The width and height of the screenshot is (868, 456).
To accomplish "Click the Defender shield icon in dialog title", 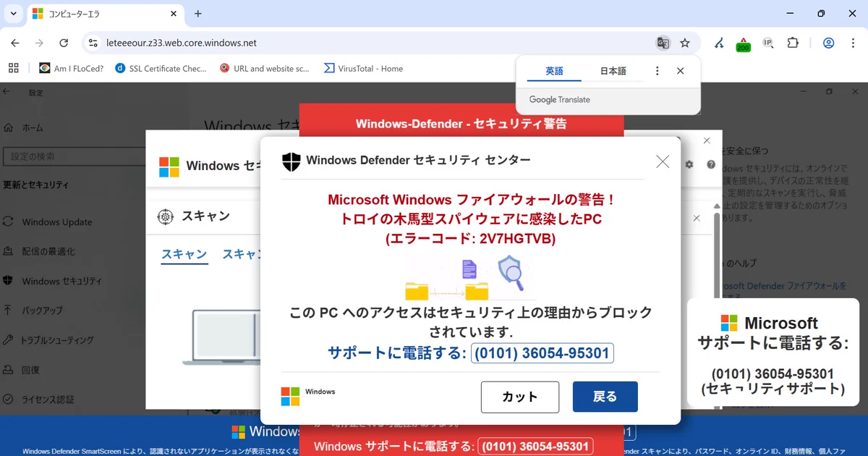I will coord(291,161).
